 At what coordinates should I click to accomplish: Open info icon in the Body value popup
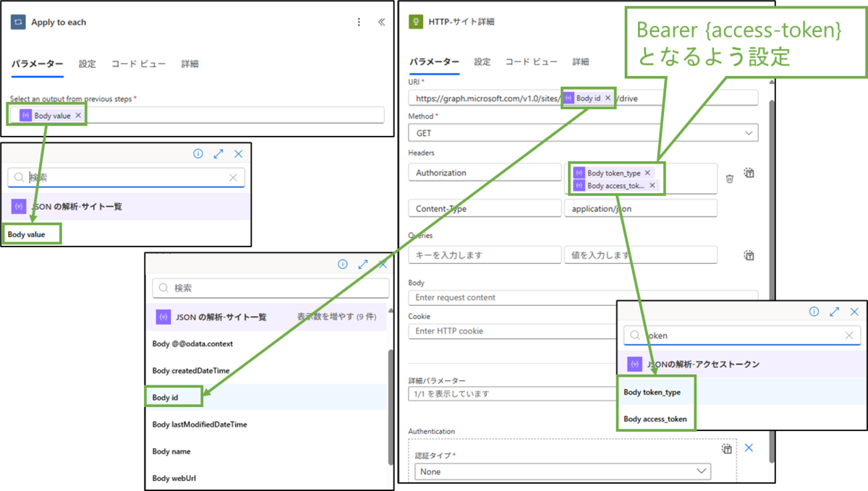coord(198,154)
